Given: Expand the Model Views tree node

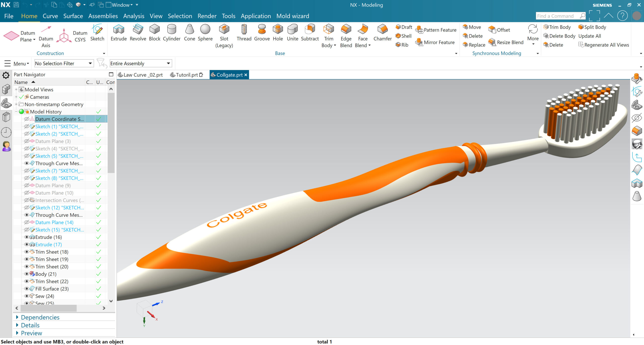Looking at the screenshot, I should (x=16, y=90).
